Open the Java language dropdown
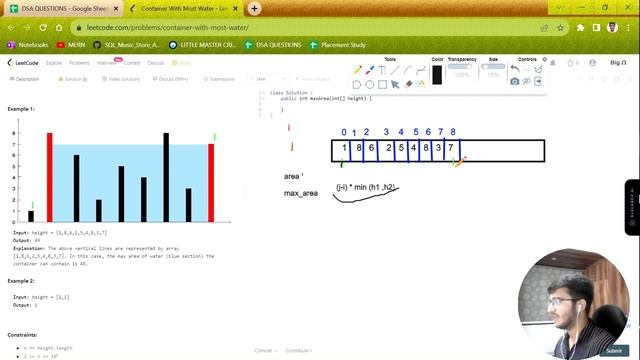The image size is (640, 360). tap(268, 79)
